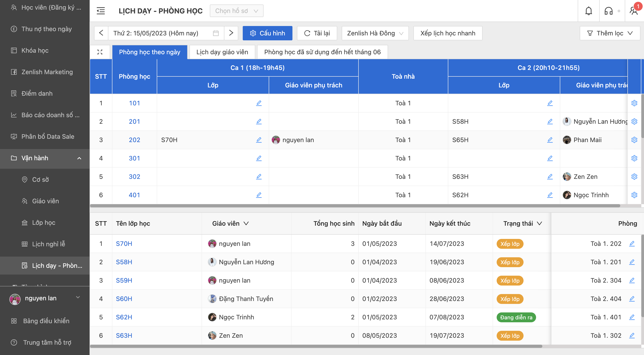
Task: Expand the Zenlish Hà Đông branch selector
Action: (375, 33)
